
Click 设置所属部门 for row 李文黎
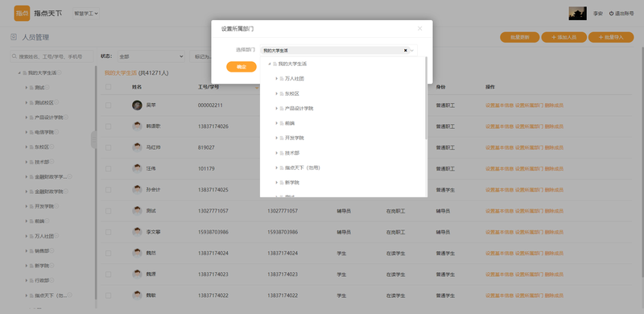(x=529, y=232)
